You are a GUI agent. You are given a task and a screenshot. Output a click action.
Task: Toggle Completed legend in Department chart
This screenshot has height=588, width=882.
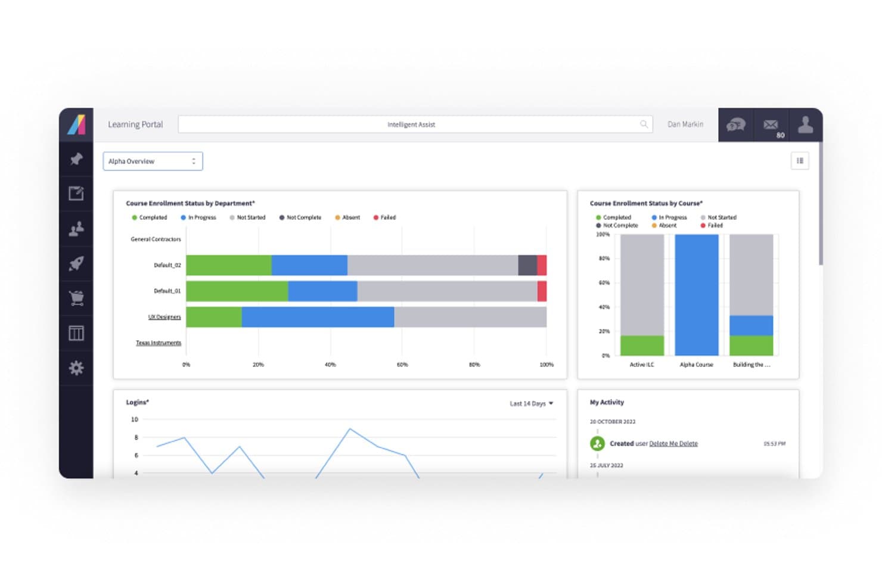[x=150, y=217]
